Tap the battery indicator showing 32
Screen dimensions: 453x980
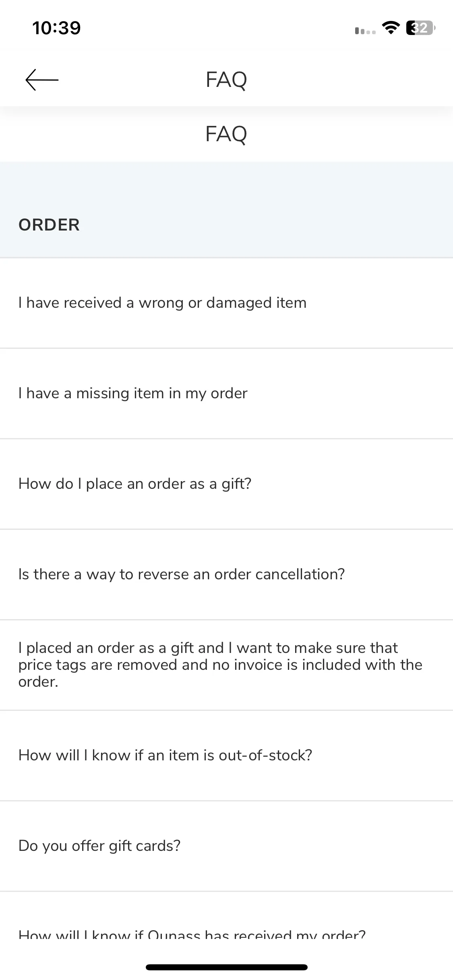coord(420,28)
